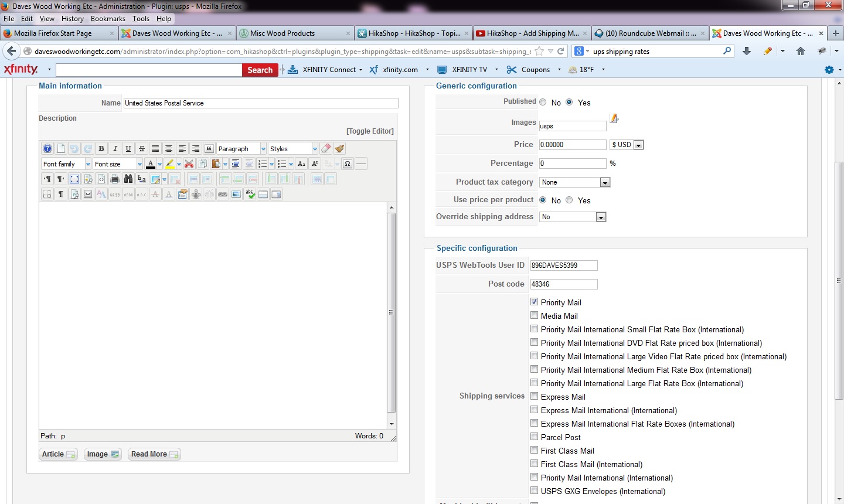Click the find and replace icon
The width and height of the screenshot is (844, 504).
142,179
